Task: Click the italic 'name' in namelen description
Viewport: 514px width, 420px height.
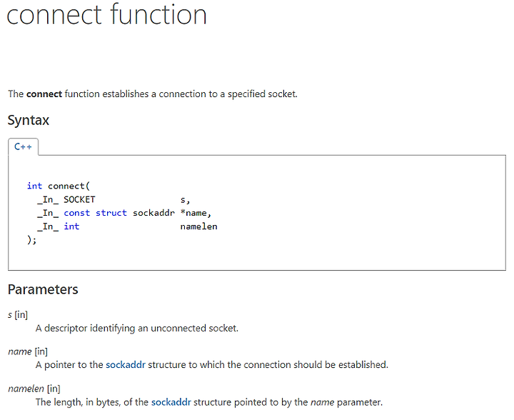Action: pyautogui.click(x=322, y=402)
